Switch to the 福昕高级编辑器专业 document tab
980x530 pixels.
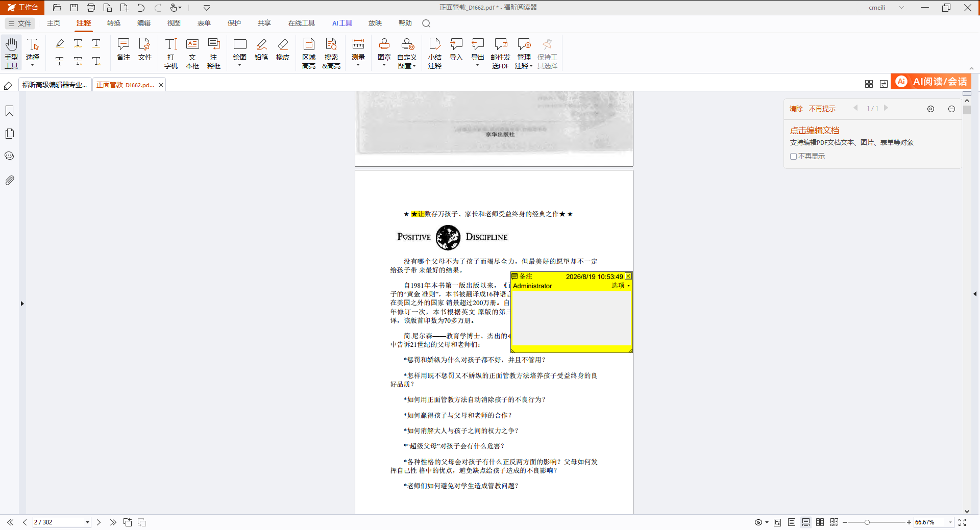coord(55,85)
